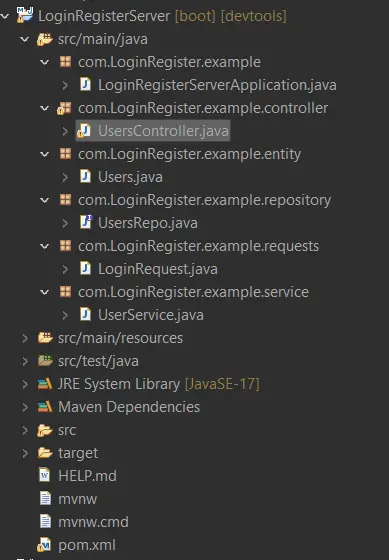Expand LoginRequest.java members

pos(65,269)
